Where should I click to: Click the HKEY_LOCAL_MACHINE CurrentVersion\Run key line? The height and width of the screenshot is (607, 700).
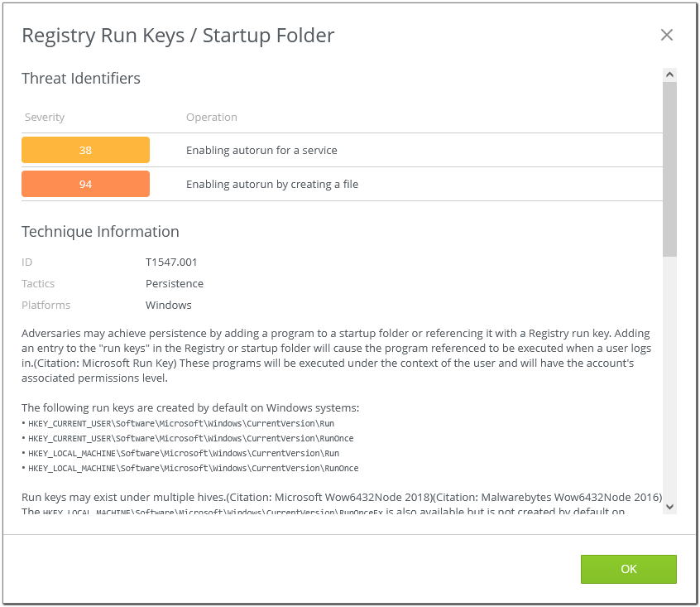[x=184, y=454]
